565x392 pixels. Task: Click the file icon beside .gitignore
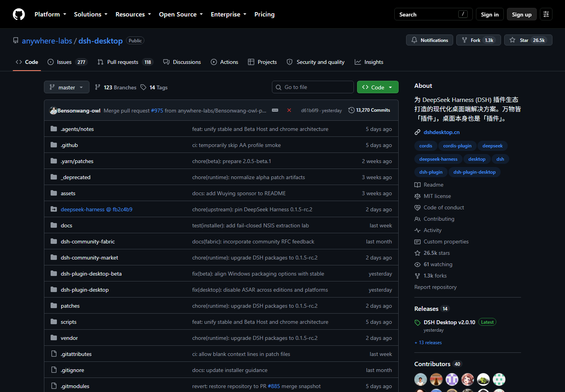click(x=54, y=370)
